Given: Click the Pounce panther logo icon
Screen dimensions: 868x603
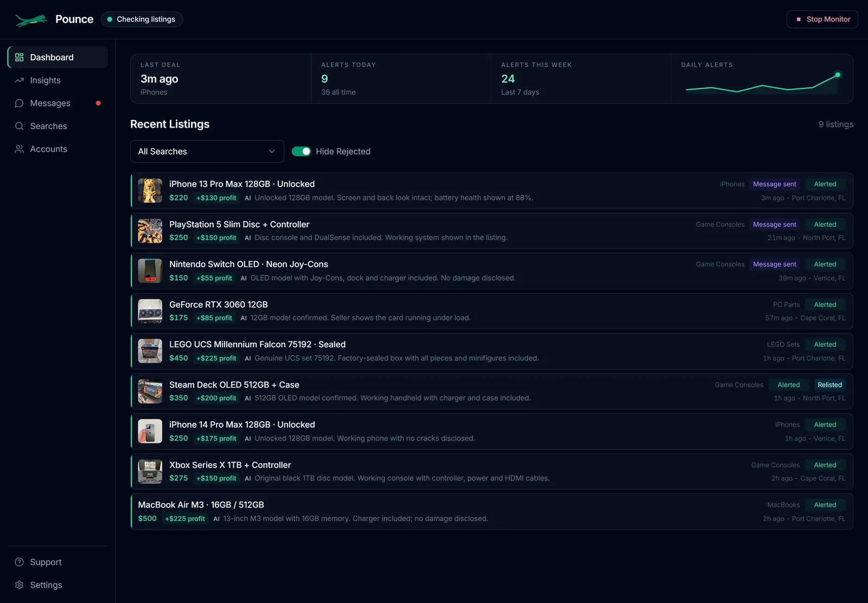Looking at the screenshot, I should point(31,20).
